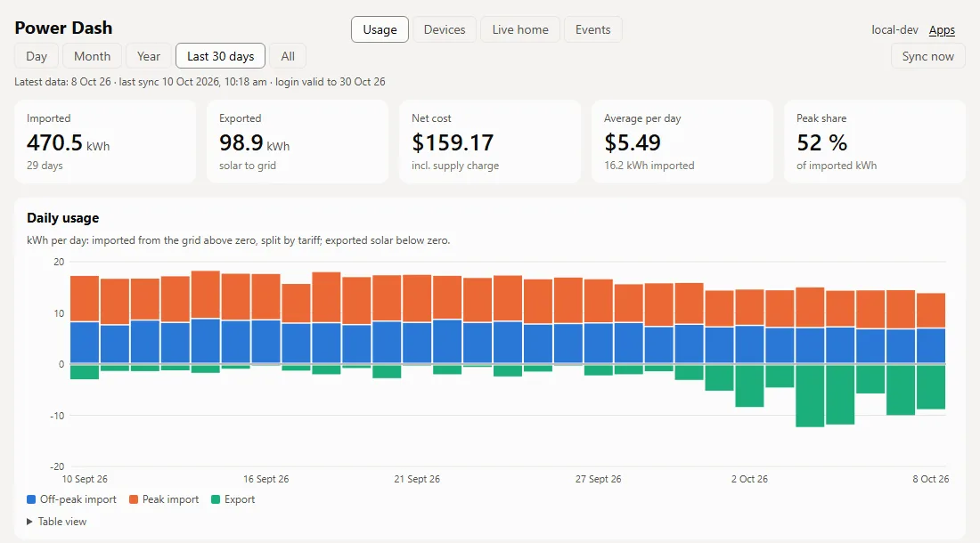Click the Average per day $5.49 value
The height and width of the screenshot is (543, 980).
point(632,143)
